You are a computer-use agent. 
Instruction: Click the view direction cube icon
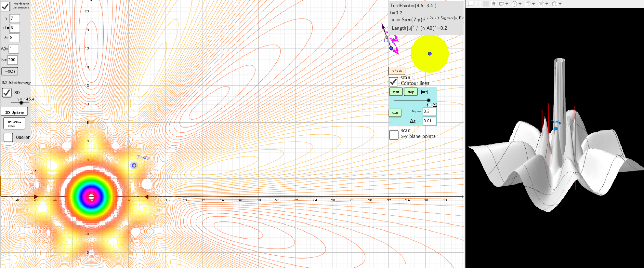(528, 4)
